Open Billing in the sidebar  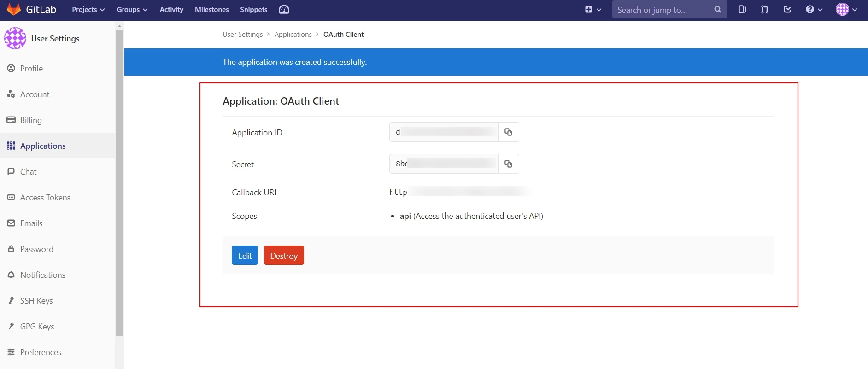(x=58, y=120)
